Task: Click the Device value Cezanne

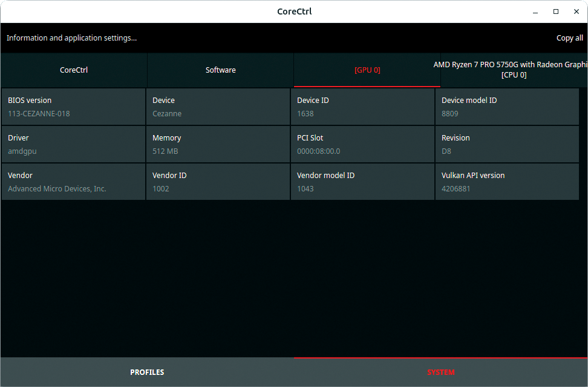Action: coord(167,114)
